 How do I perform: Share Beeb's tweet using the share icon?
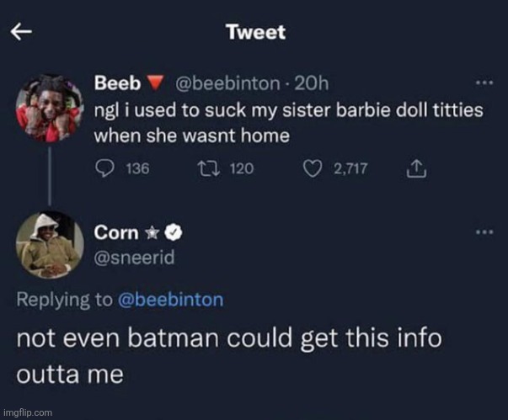[414, 168]
